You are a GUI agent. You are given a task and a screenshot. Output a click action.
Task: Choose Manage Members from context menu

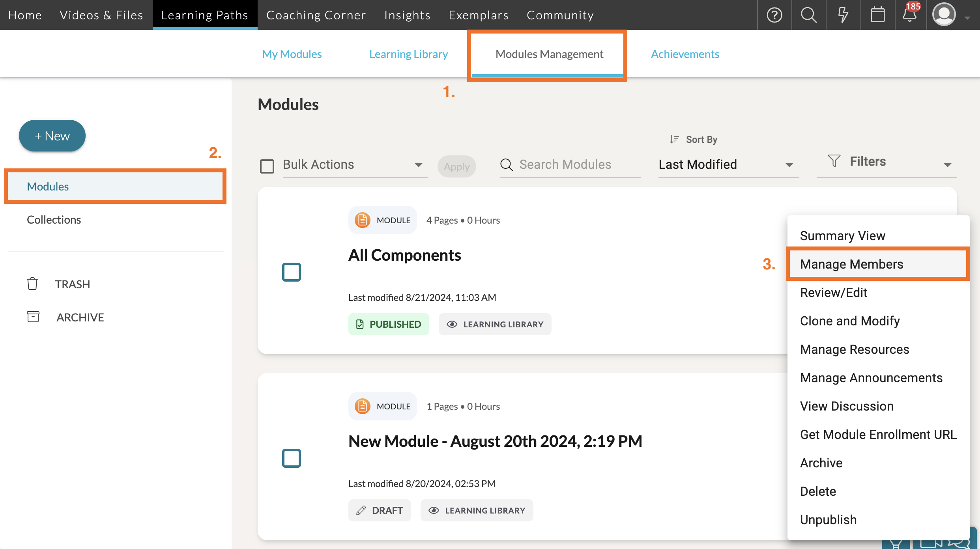coord(851,264)
